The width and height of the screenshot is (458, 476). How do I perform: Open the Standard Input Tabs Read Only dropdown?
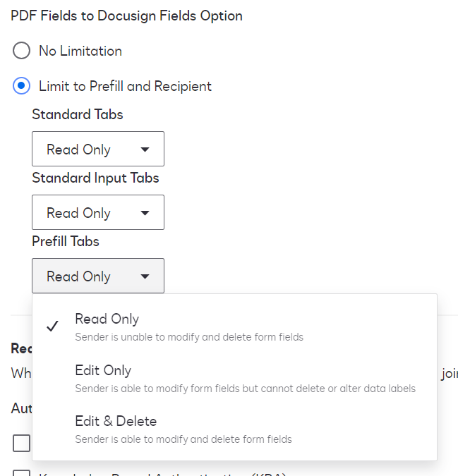97,213
